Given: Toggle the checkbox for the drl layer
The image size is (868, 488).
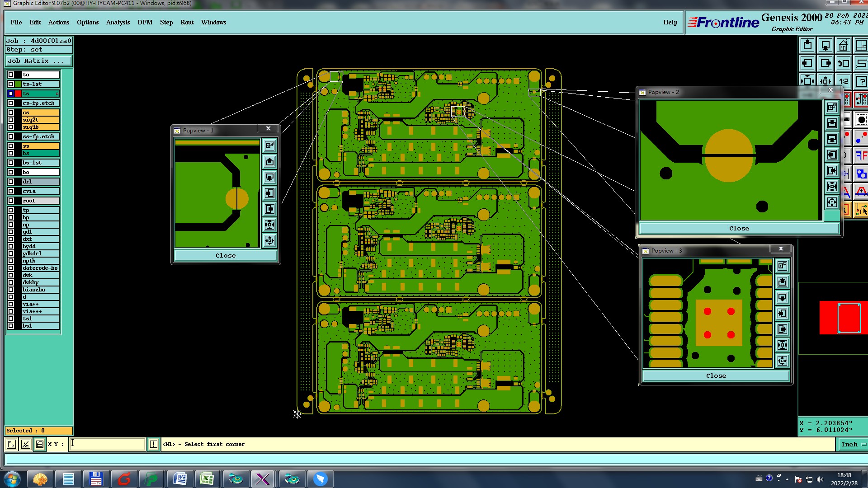Looking at the screenshot, I should pos(11,182).
